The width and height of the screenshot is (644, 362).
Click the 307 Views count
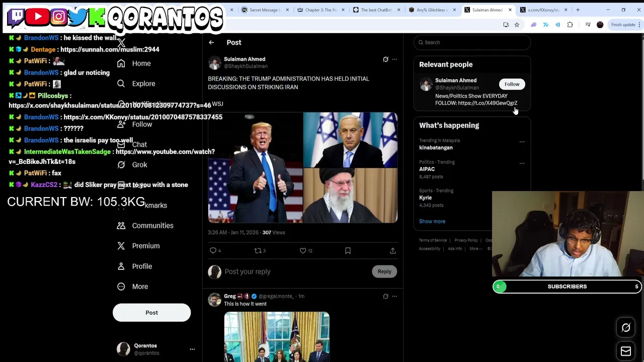274,232
